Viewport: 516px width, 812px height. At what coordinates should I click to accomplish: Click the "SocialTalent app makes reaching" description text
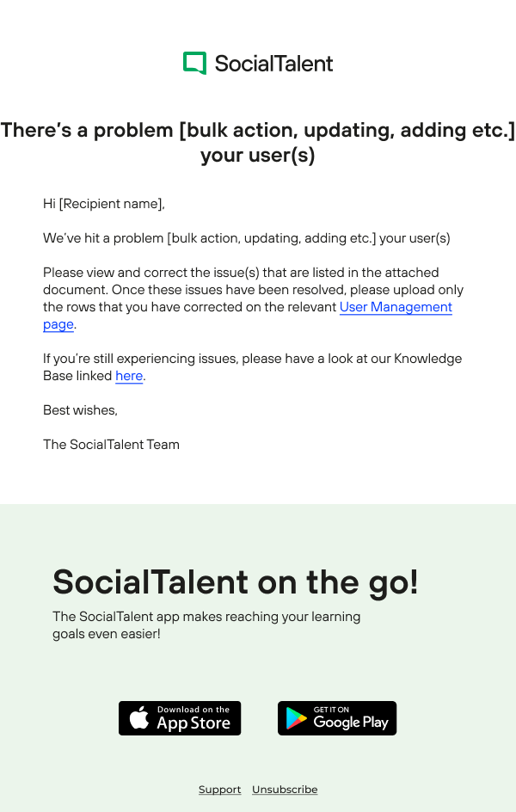point(206,617)
